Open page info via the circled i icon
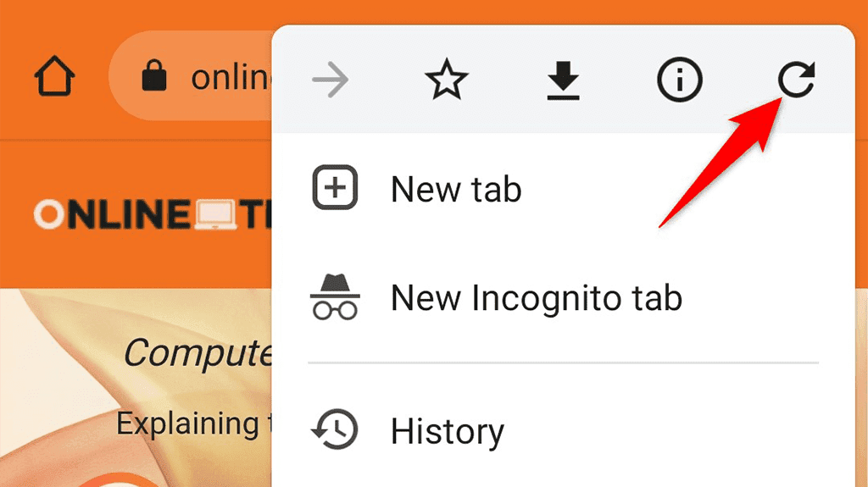Image resolution: width=868 pixels, height=487 pixels. (679, 80)
